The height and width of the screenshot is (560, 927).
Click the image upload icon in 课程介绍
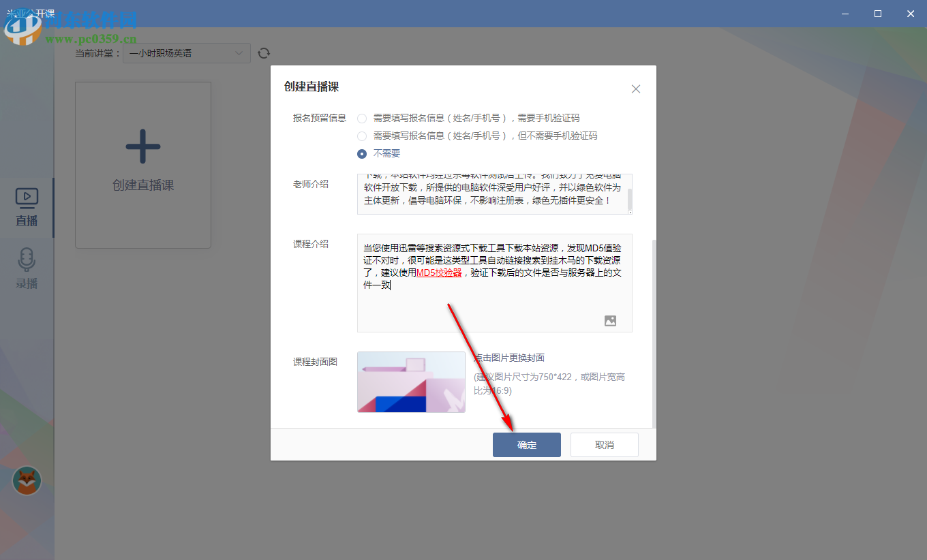click(x=610, y=320)
